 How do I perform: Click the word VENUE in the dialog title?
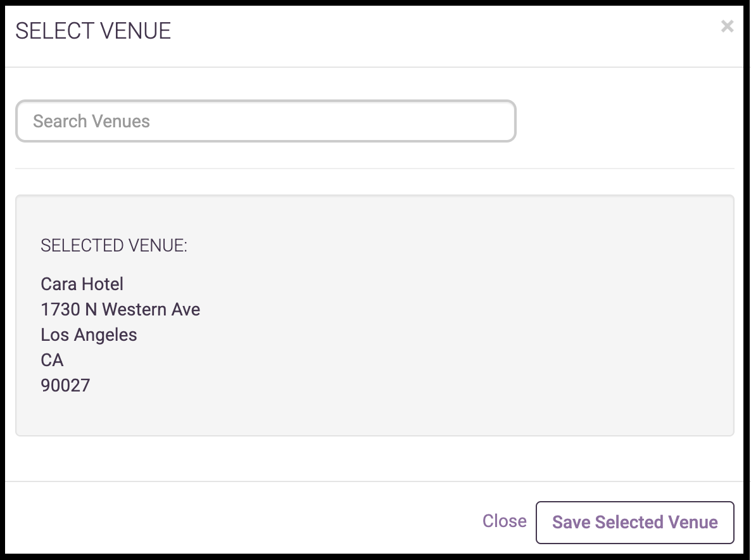pyautogui.click(x=136, y=31)
